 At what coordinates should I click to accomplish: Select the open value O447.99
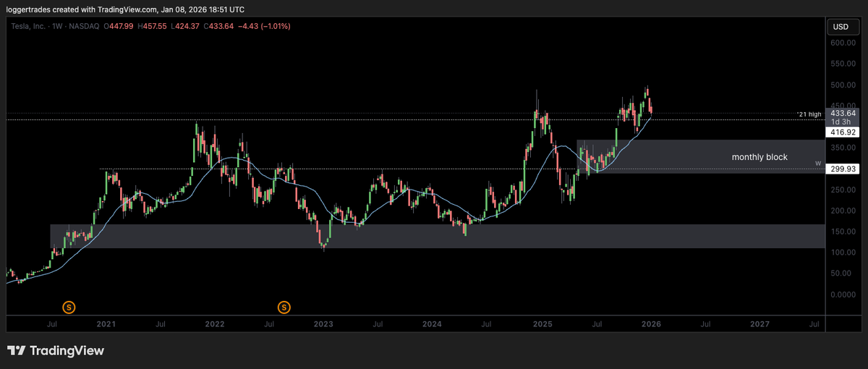(119, 27)
